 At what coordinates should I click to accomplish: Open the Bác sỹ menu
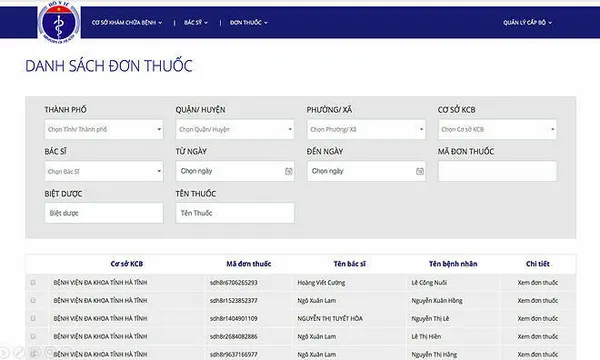coord(196,23)
